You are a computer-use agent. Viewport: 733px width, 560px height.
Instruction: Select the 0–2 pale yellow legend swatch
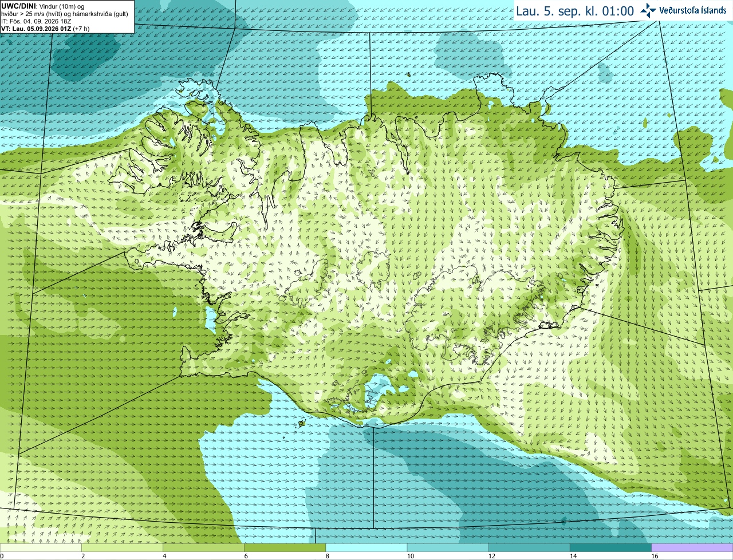click(x=41, y=548)
